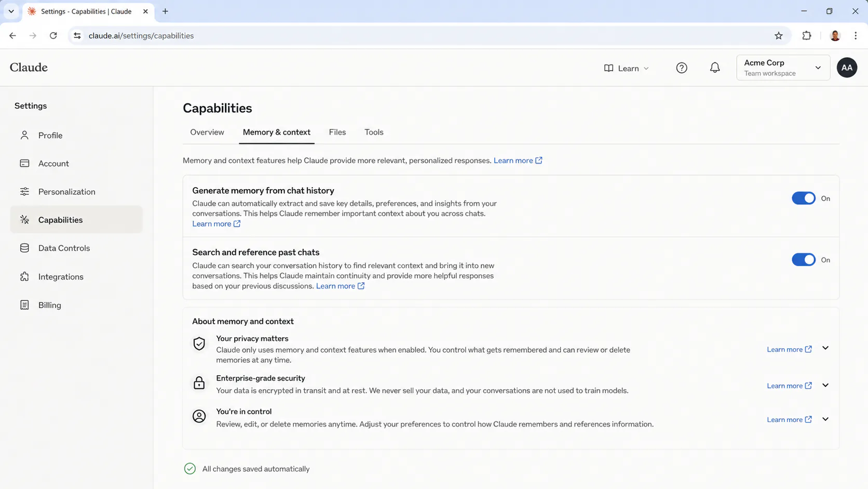Click the Claude logo

point(29,68)
